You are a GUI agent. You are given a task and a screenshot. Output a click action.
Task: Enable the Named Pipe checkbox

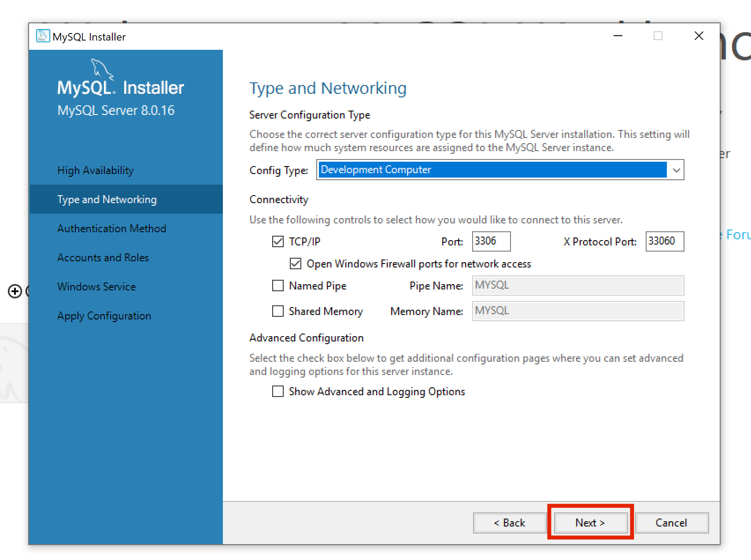click(278, 286)
